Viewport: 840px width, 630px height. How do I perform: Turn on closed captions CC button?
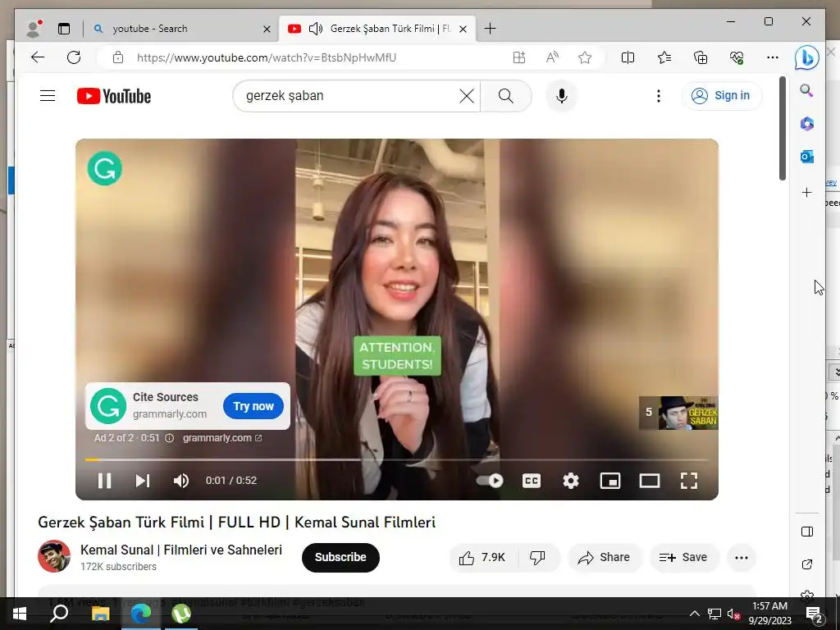coord(532,481)
